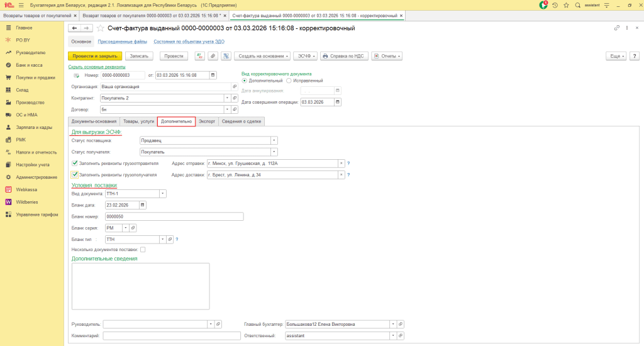Viewport: 644px width, 346px height.
Task: Uncheck Заполнить реквизиты грузоотправителя
Action: coord(75,163)
